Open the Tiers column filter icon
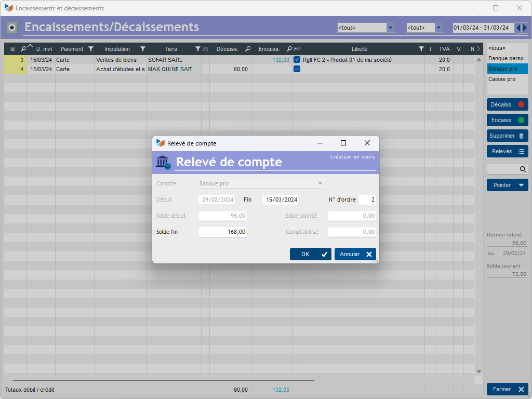Viewport: 532px width, 399px height. point(197,49)
